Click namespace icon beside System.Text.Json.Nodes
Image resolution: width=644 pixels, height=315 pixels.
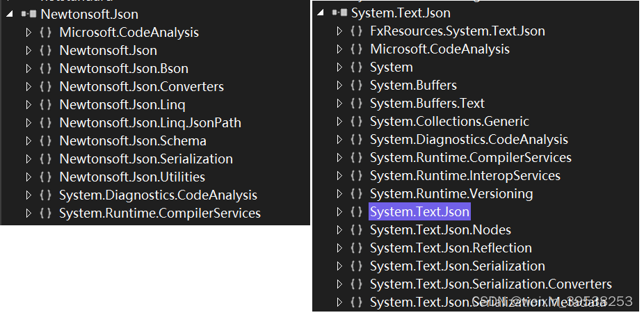357,230
